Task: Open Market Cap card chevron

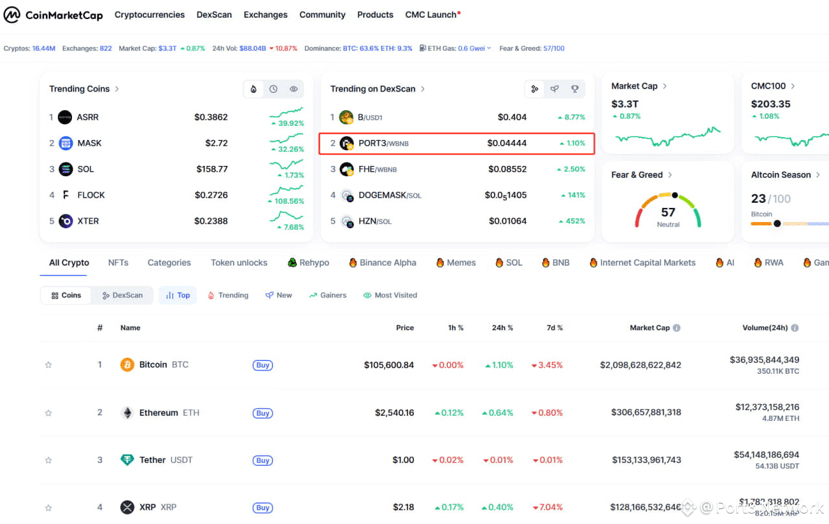Action: click(665, 86)
